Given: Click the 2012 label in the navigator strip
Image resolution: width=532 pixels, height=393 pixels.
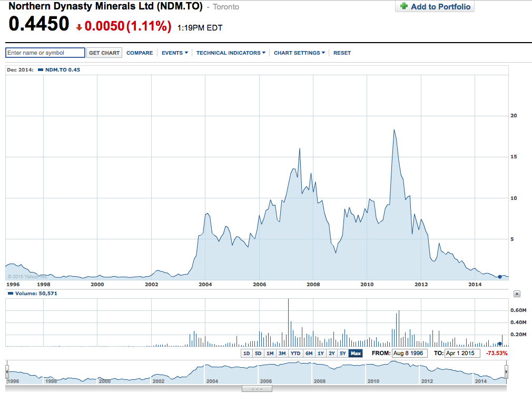Looking at the screenshot, I should [427, 381].
